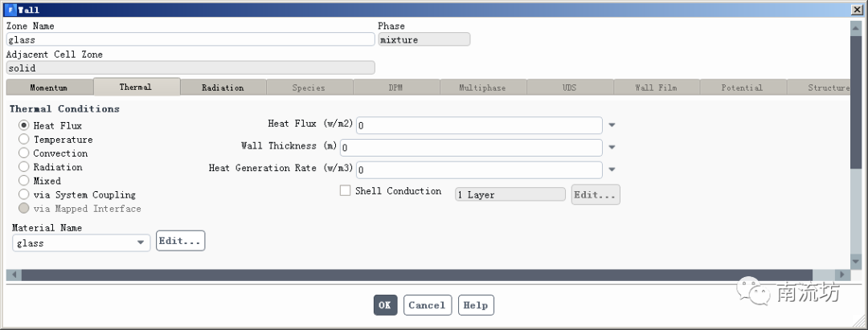The width and height of the screenshot is (868, 330).
Task: Open Help for the Wall dialog
Action: coord(476,305)
